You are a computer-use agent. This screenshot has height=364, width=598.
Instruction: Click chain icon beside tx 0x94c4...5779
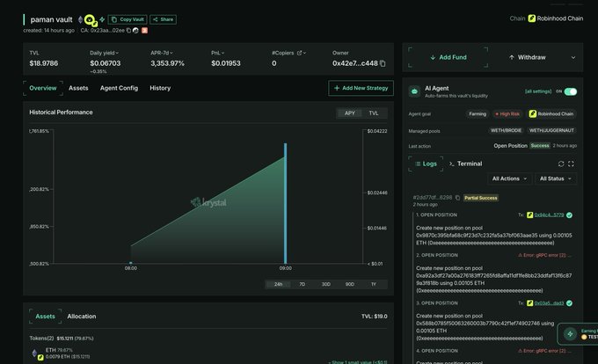[529, 215]
